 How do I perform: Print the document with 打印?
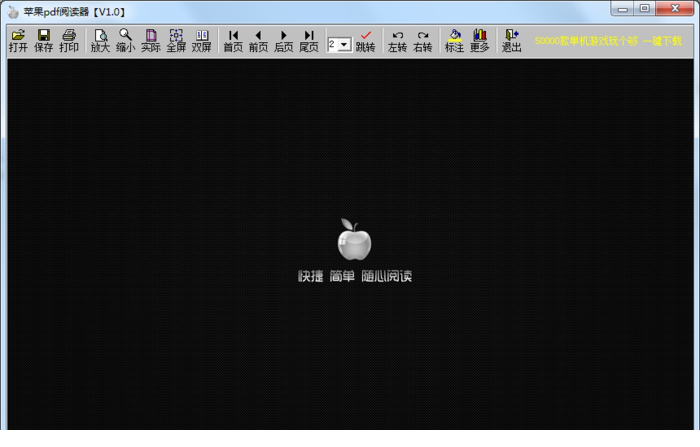tap(69, 41)
